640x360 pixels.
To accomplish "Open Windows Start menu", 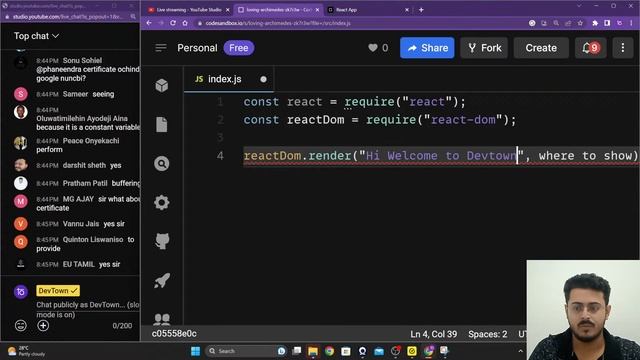I will click(196, 351).
